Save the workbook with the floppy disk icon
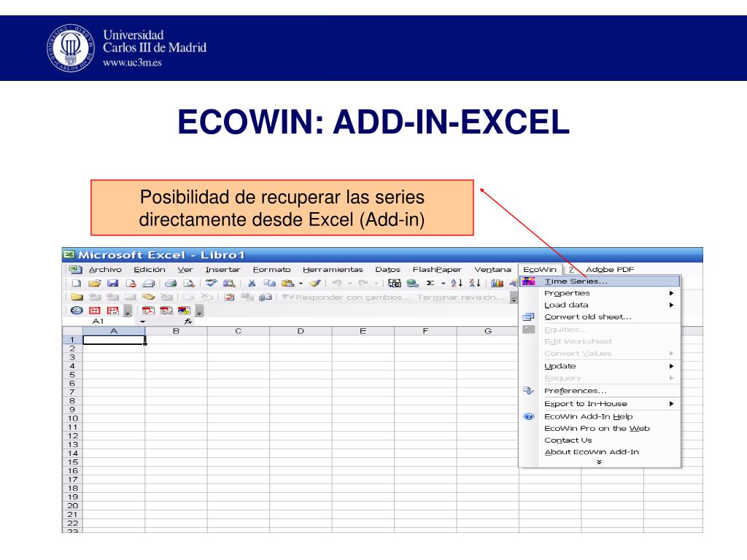The width and height of the screenshot is (747, 560). point(112,284)
